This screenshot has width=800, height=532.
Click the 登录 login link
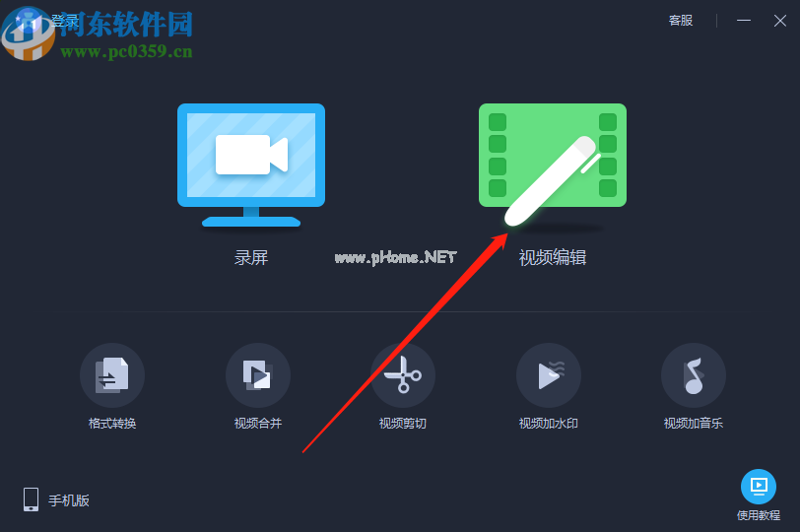coord(65,22)
